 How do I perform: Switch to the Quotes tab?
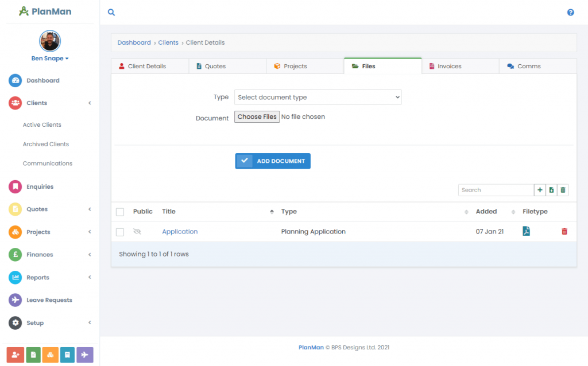pyautogui.click(x=227, y=67)
